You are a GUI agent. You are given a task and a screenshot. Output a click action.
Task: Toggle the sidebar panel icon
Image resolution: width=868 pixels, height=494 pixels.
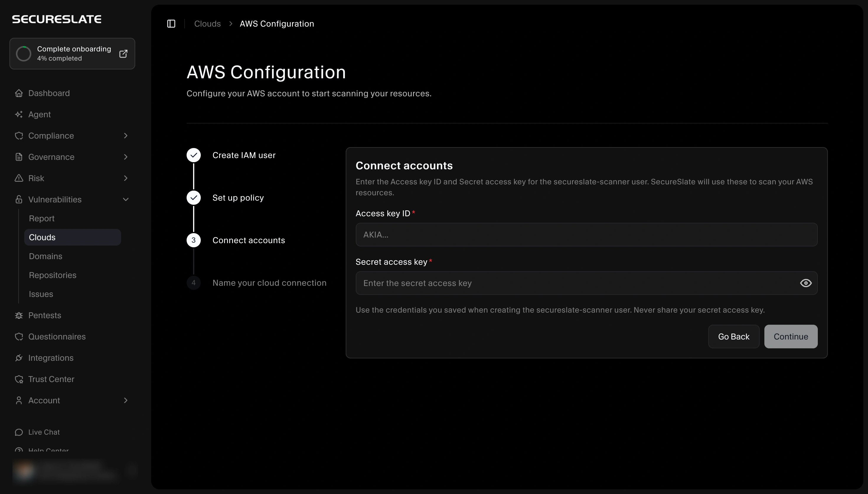pos(171,24)
